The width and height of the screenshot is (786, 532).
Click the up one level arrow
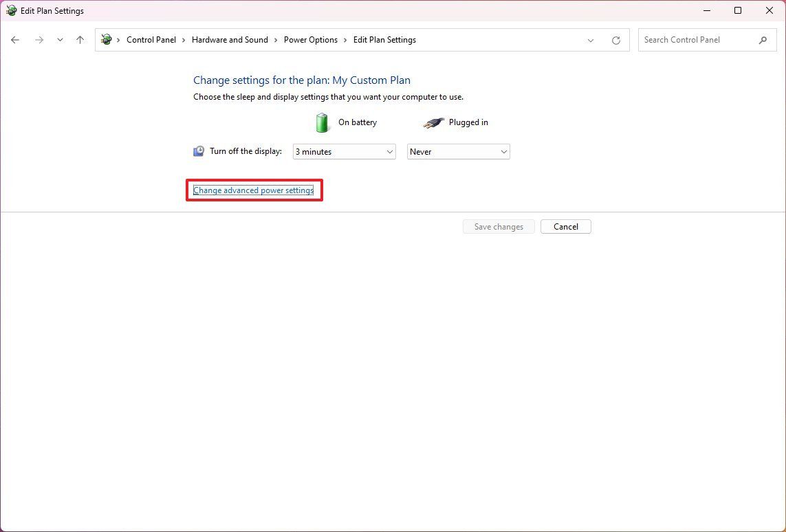80,40
